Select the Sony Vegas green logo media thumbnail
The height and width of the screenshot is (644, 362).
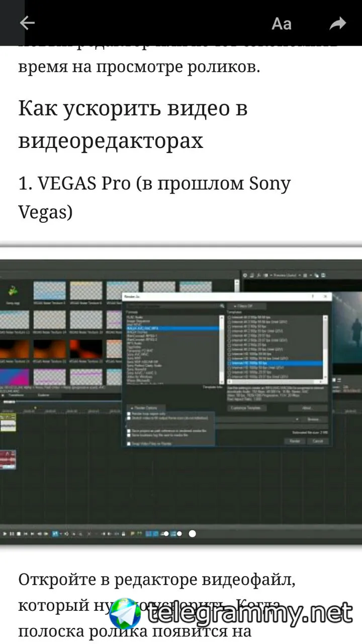point(13,291)
